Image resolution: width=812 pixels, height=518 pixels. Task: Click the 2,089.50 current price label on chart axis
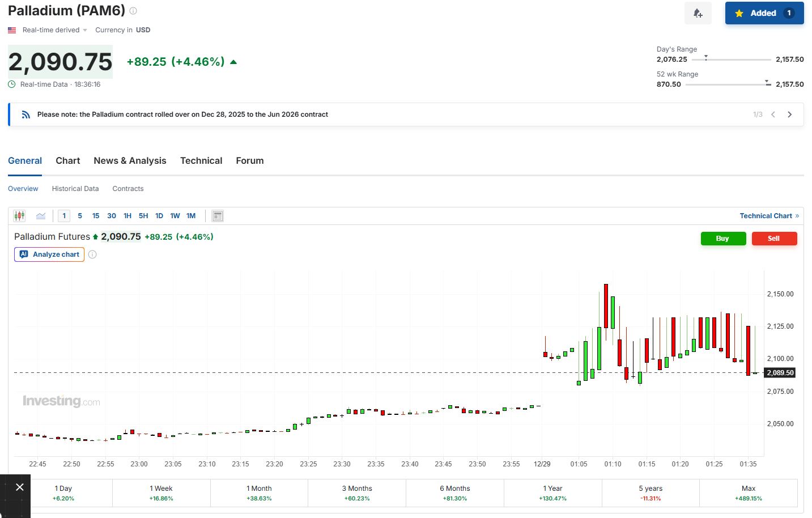[780, 373]
